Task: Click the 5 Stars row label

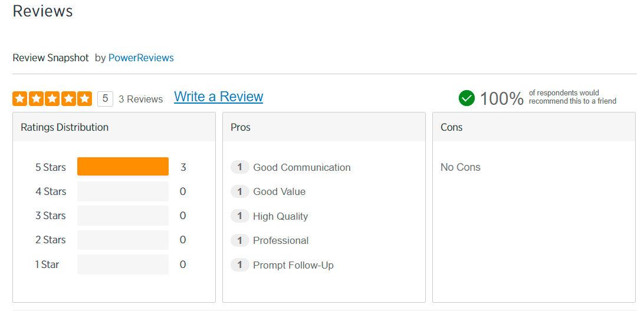Action: pos(51,167)
